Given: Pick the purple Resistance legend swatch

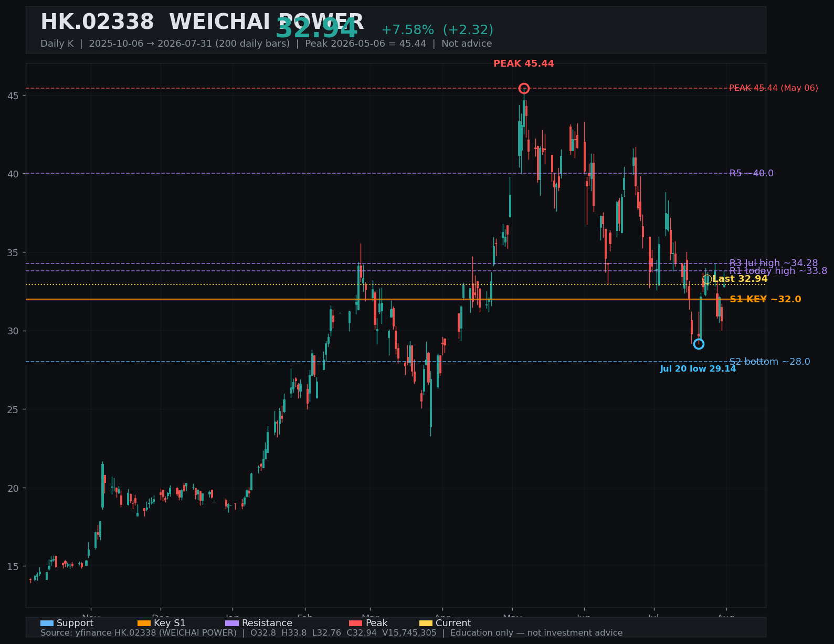Looking at the screenshot, I should point(232,623).
